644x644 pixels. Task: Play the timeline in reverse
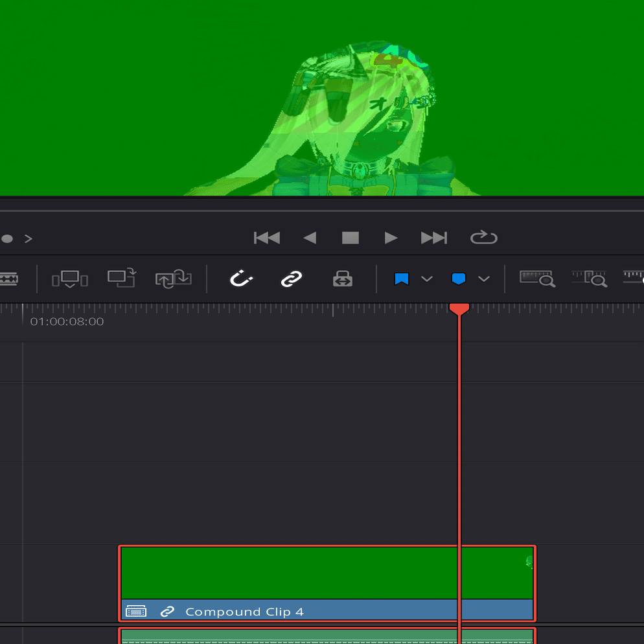tap(310, 238)
